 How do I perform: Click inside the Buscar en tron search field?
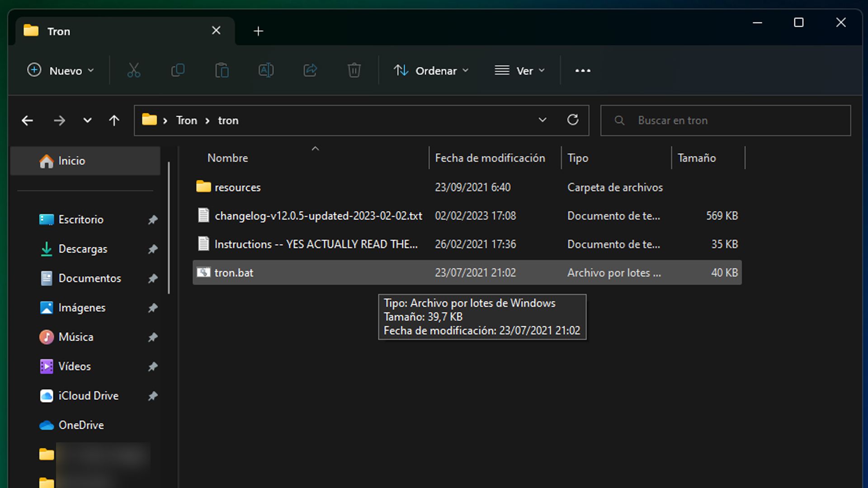click(723, 120)
